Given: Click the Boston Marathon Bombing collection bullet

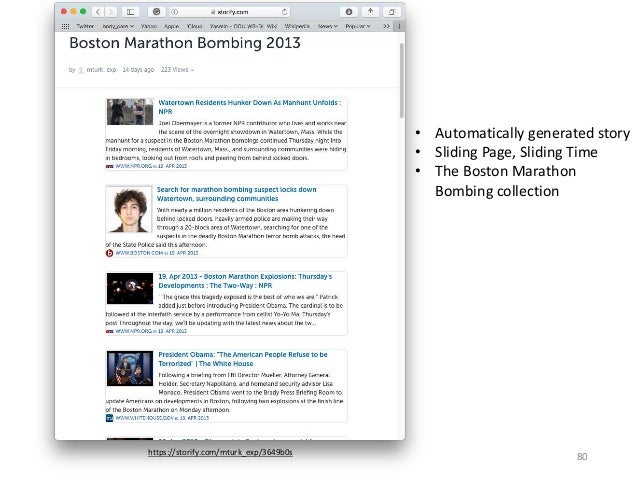Looking at the screenshot, I should click(505, 181).
